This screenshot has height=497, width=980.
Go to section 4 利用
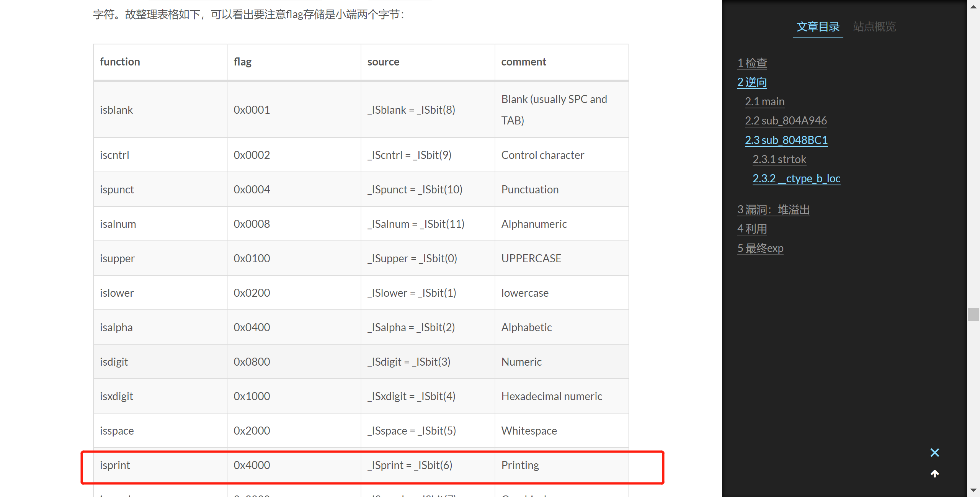tap(752, 229)
